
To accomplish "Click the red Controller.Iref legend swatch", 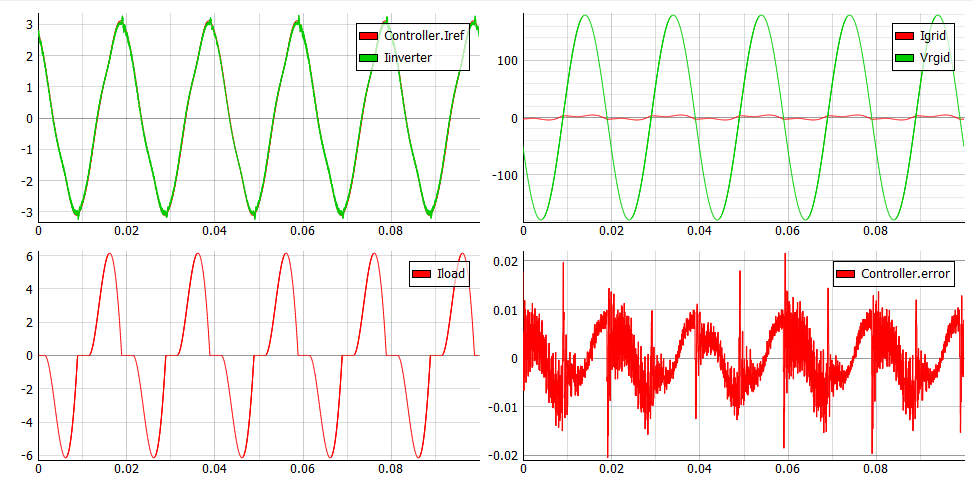I will [x=368, y=37].
